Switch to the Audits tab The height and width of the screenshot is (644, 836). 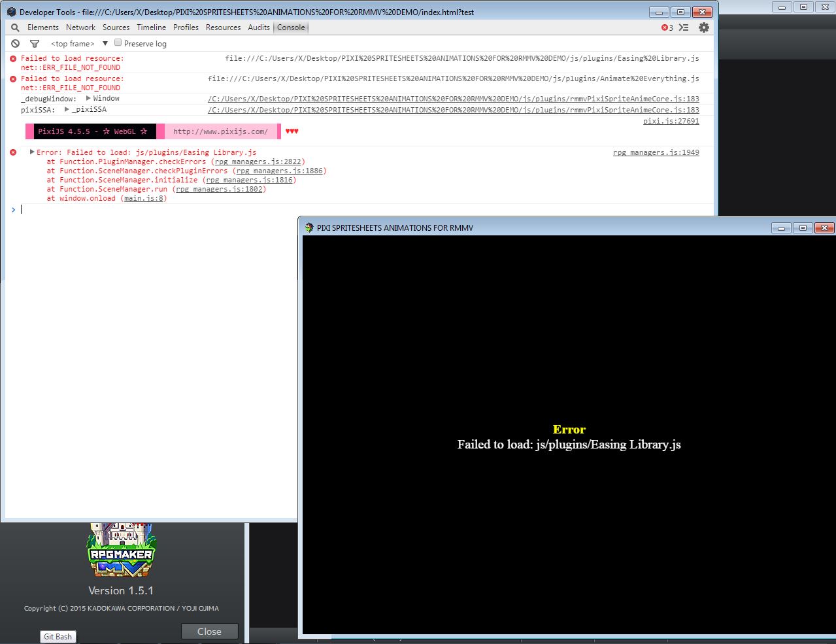259,27
